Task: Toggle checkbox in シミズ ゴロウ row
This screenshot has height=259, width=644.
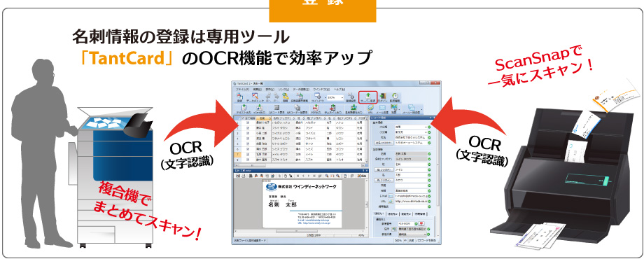Action: point(248,149)
